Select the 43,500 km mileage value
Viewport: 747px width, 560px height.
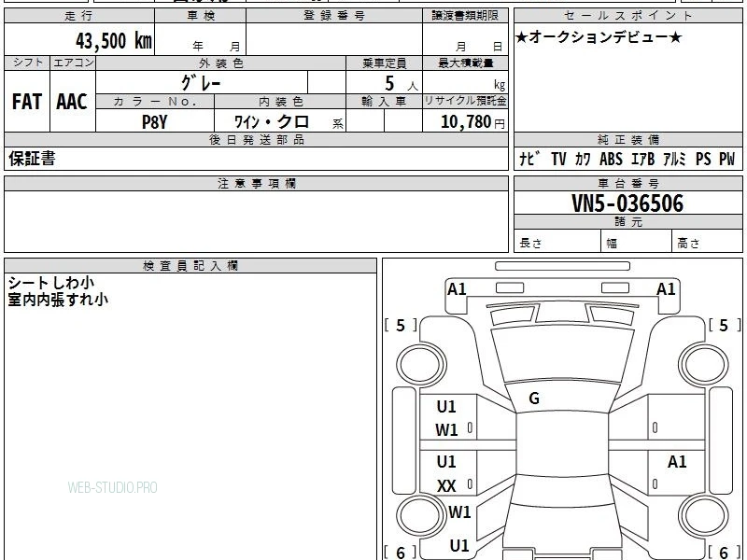click(x=114, y=41)
